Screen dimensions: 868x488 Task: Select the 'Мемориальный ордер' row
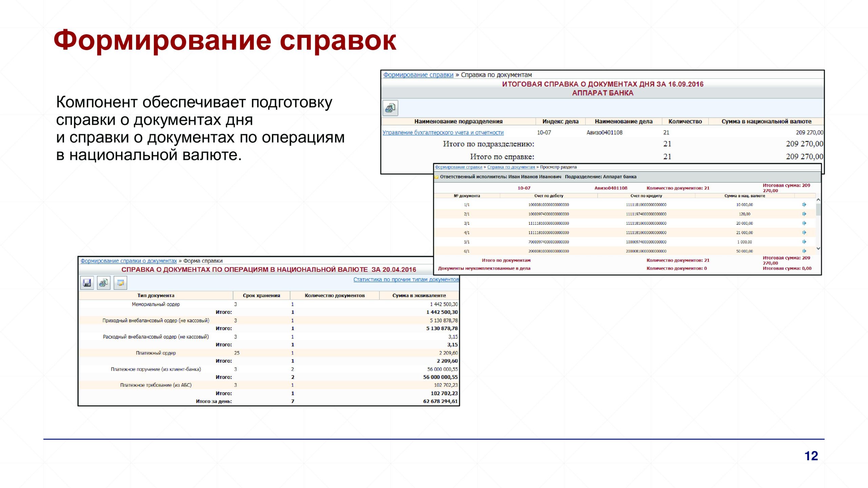[x=269, y=304]
